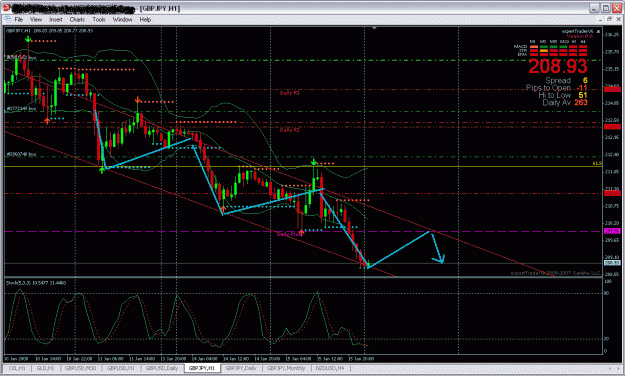Click the MACD row M1 signal block
Viewport: 625px width, 376px height.
pyautogui.click(x=533, y=47)
